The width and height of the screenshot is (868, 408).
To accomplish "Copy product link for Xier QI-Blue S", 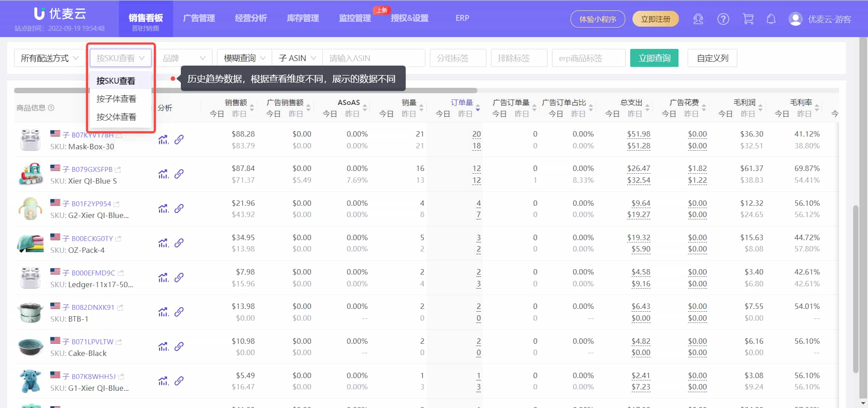I will click(x=179, y=174).
